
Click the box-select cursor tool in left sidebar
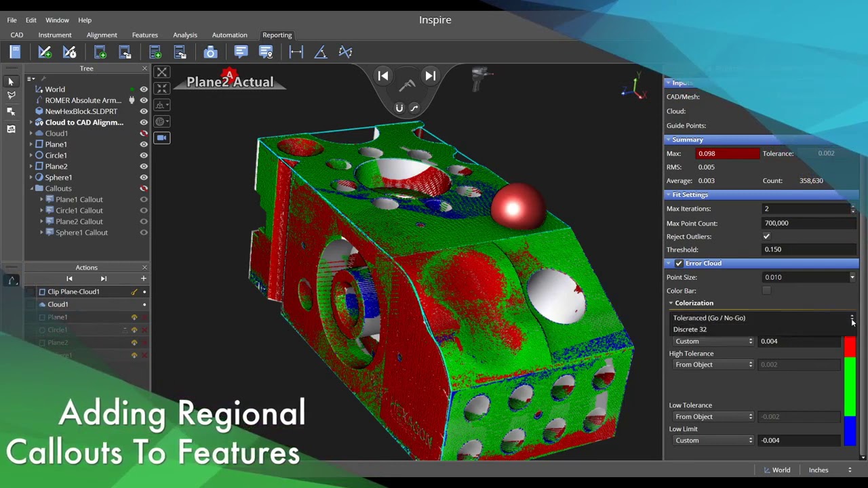coord(11,112)
